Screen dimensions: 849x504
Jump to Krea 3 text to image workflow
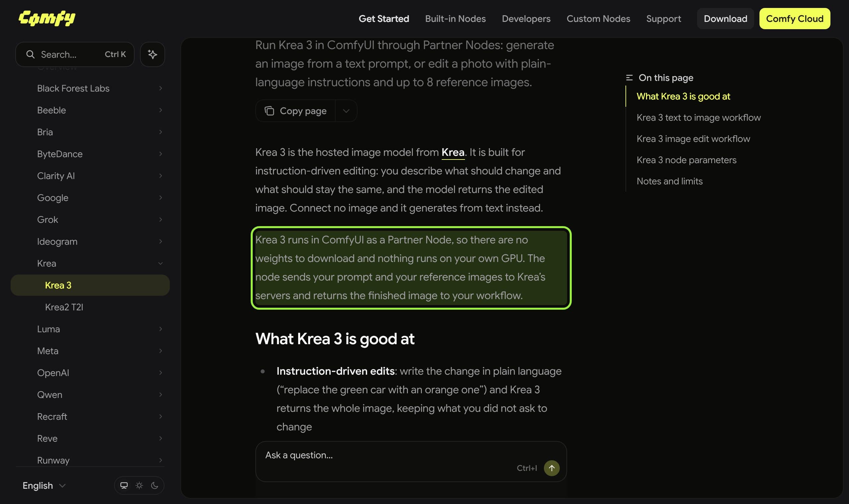pyautogui.click(x=698, y=117)
